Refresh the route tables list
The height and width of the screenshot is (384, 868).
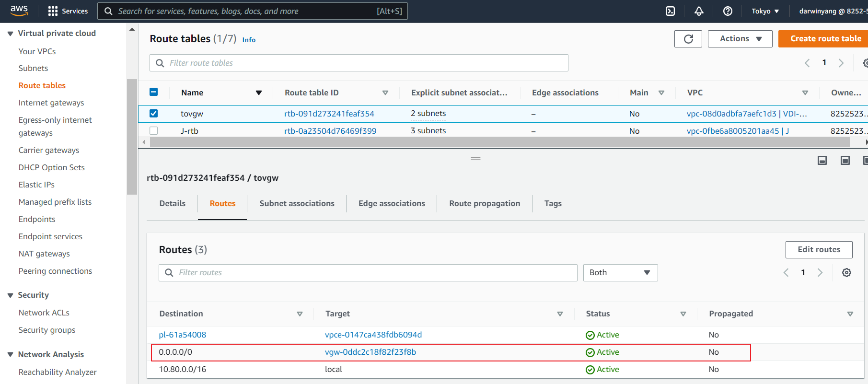[x=688, y=39]
